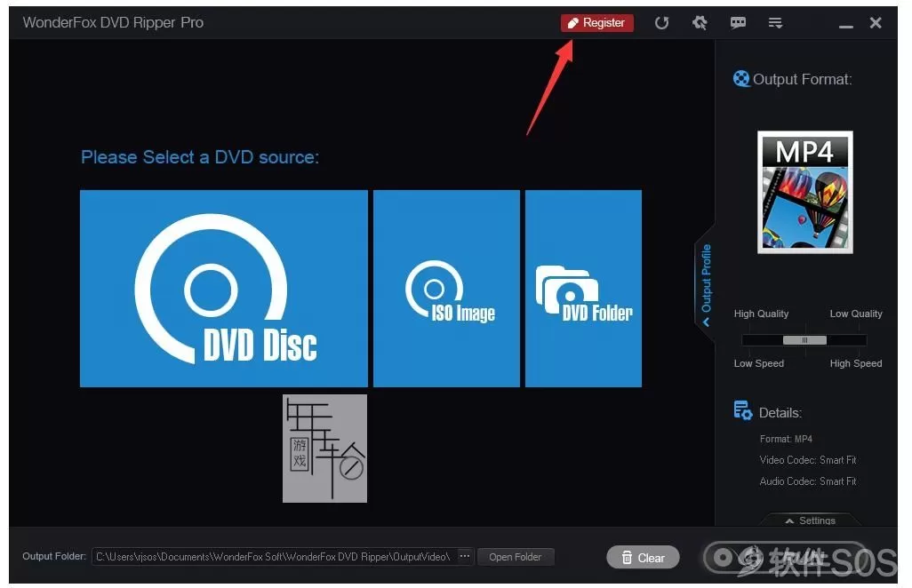Screen dimensions: 912x588
Task: Browse the output folder with the ellipsis button
Action: (465, 557)
